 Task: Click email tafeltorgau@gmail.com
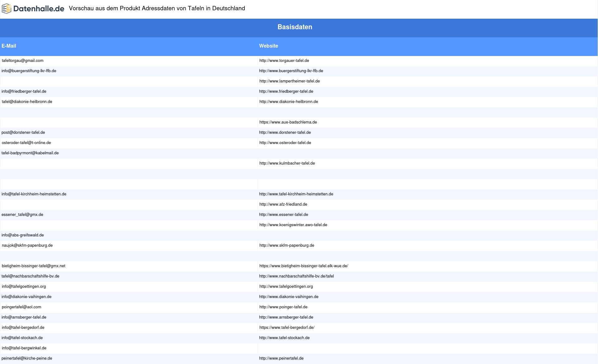pos(22,61)
